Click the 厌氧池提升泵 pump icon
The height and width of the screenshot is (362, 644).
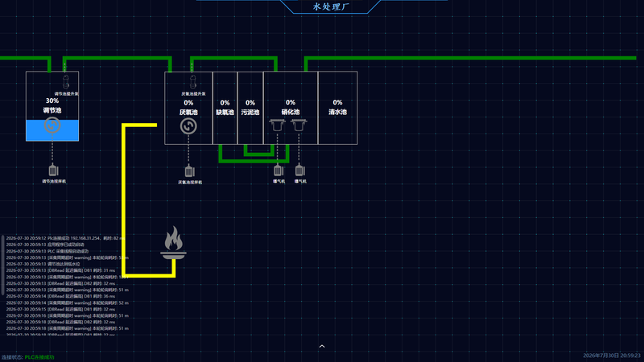coord(193,82)
